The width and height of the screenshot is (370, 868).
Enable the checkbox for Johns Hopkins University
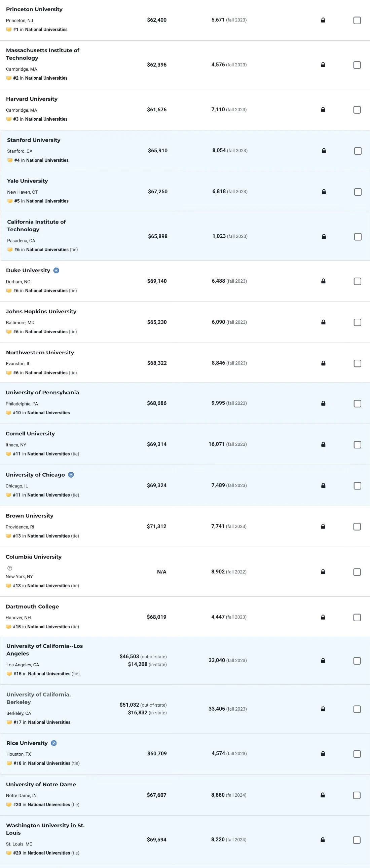click(x=357, y=322)
